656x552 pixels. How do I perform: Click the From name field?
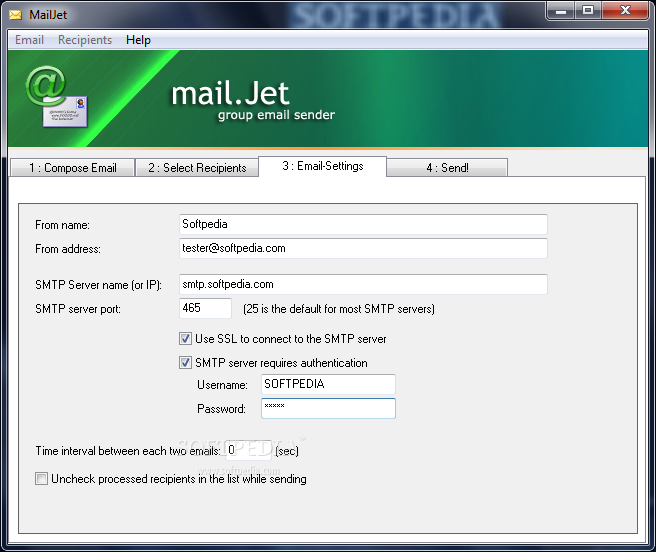point(363,224)
